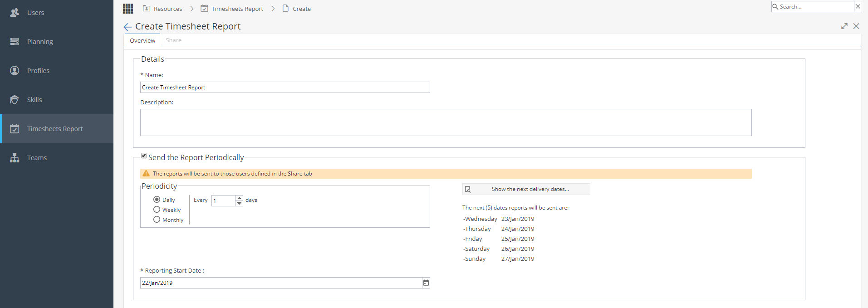The image size is (868, 308).
Task: Open the Teams hierarchy icon
Action: 15,158
